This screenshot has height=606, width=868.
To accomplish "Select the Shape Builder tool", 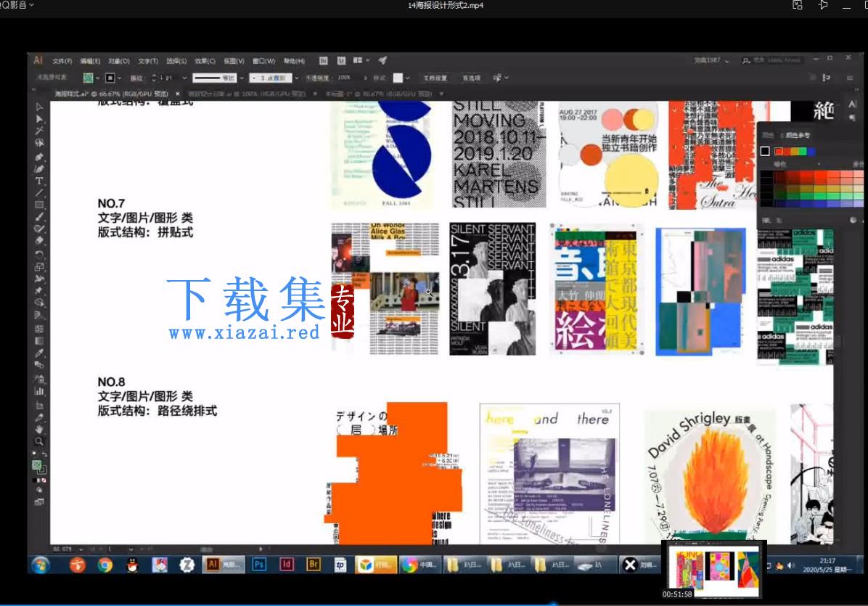I will 39,303.
